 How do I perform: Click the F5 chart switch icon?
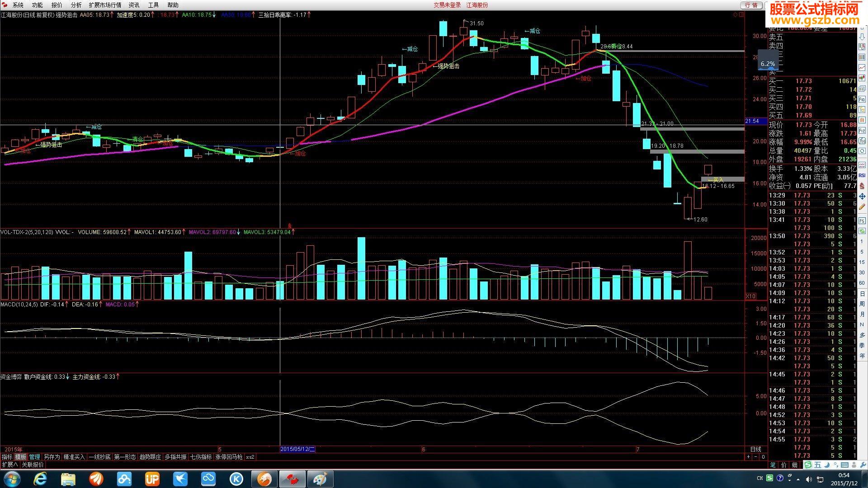[x=862, y=221]
